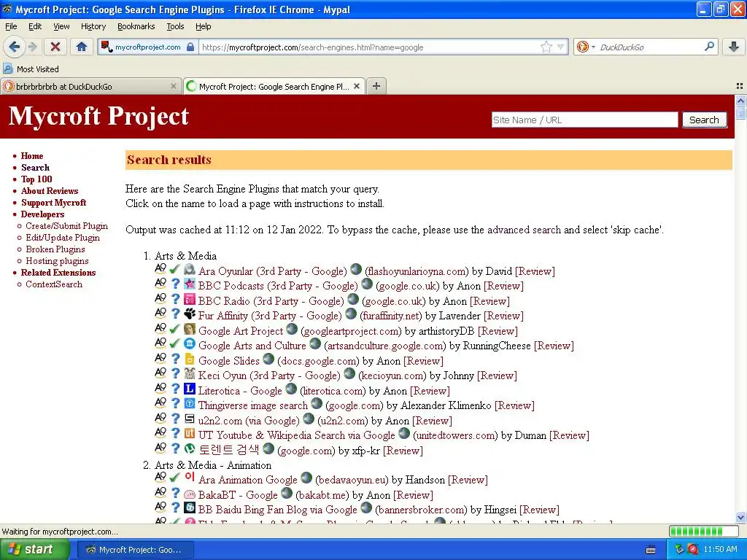
Task: Click the blue L favicon of Literotica
Action: 190,389
